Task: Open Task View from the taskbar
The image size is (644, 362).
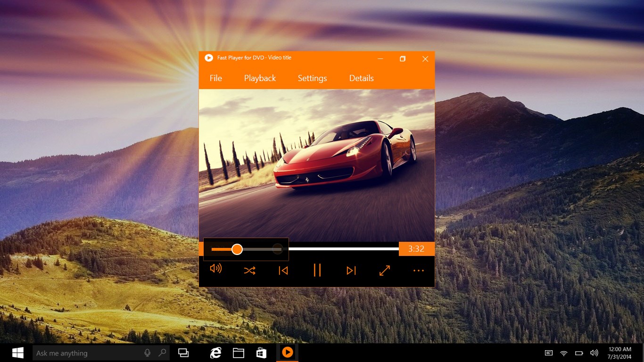Action: coord(183,352)
